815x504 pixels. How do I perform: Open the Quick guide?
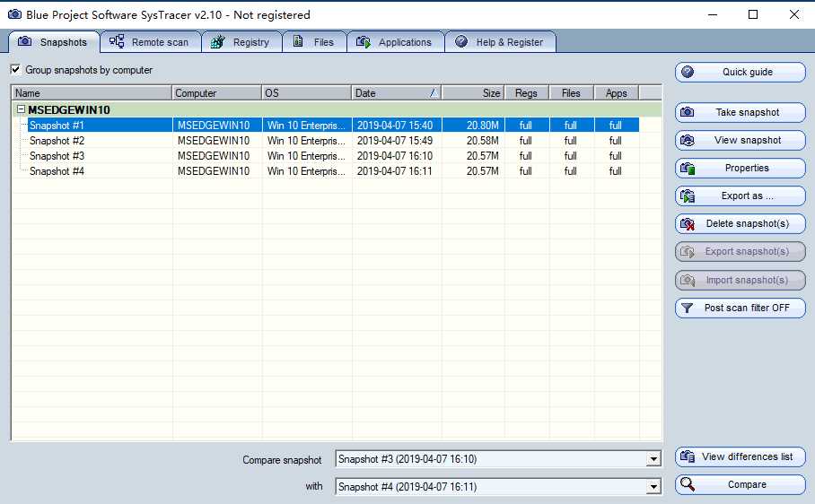coord(741,72)
